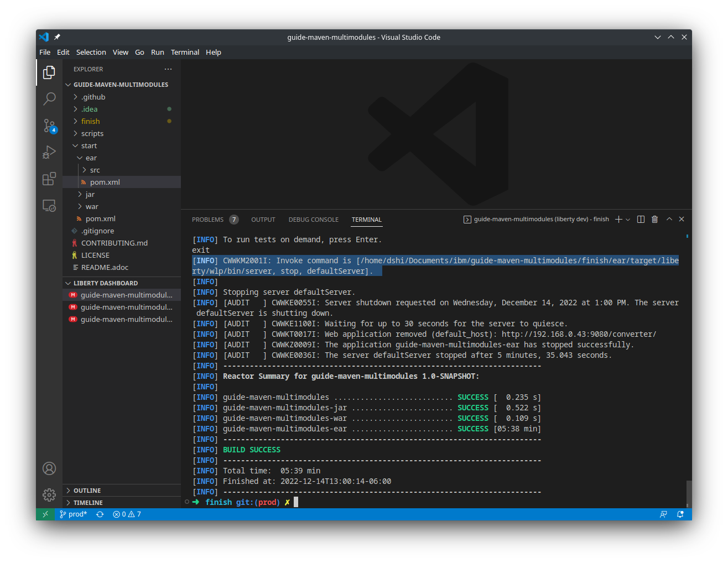Open the Edit menu
The width and height of the screenshot is (728, 563).
coord(63,52)
